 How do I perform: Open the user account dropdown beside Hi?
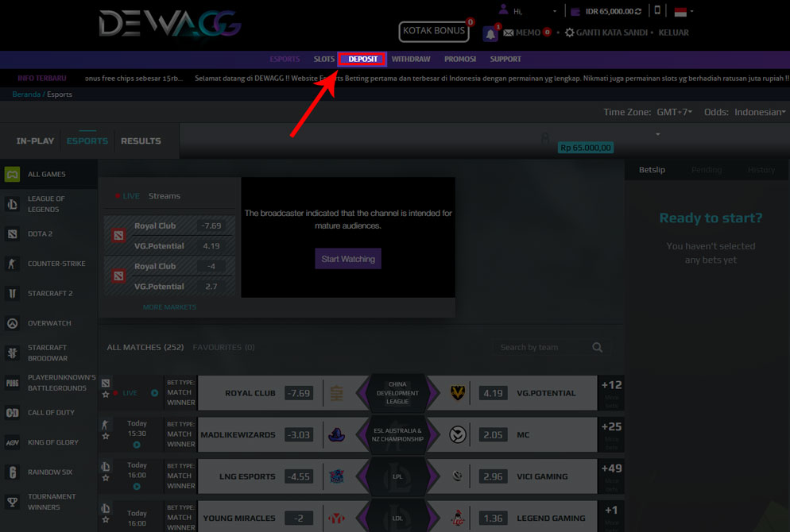click(555, 11)
